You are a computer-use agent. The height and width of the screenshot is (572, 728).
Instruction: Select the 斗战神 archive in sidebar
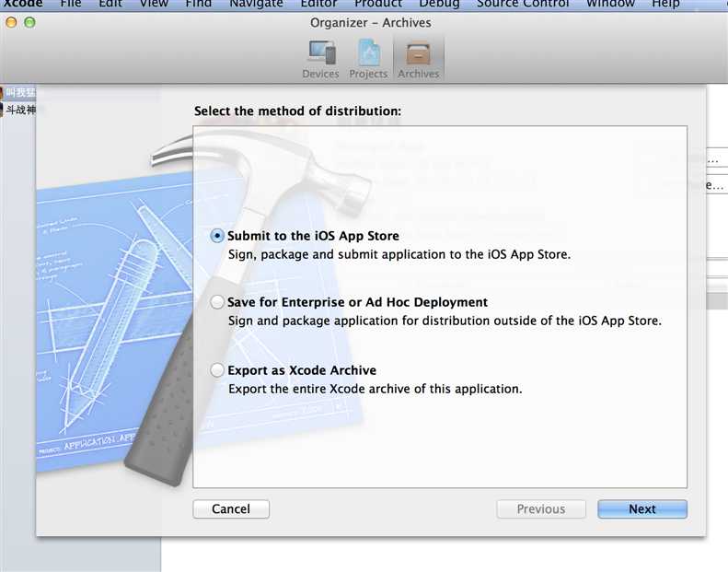click(18, 110)
